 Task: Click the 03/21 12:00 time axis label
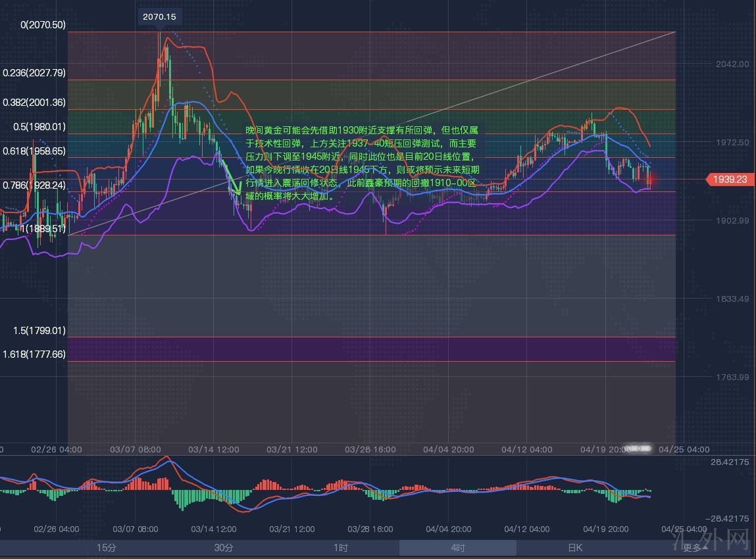[x=292, y=450]
